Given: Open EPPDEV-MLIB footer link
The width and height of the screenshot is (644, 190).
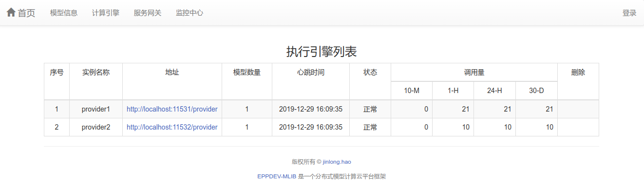Looking at the screenshot, I should coord(277,176).
